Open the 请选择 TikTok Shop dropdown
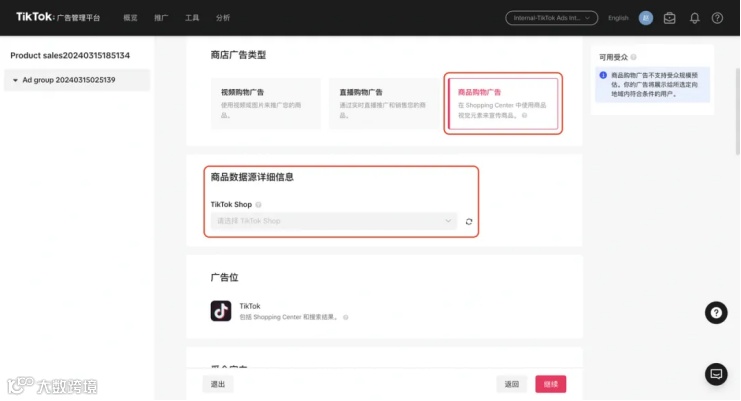Viewport: 741px width, 401px height. (x=334, y=221)
